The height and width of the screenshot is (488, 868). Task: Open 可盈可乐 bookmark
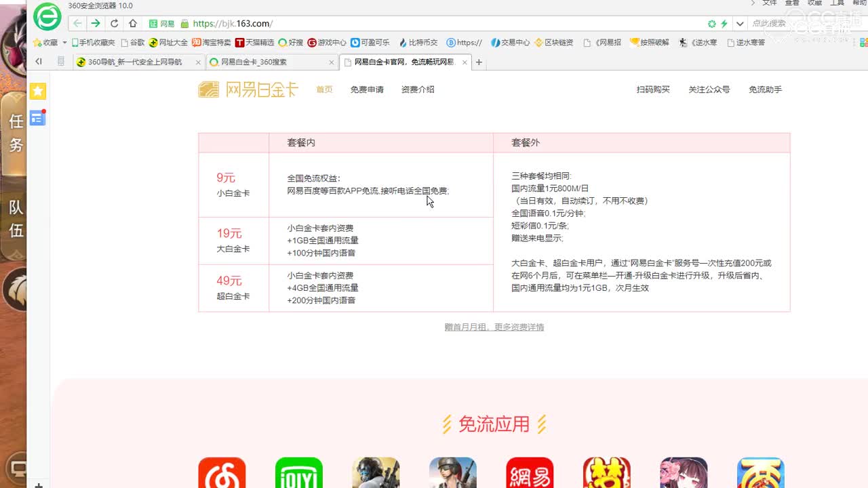click(x=370, y=42)
